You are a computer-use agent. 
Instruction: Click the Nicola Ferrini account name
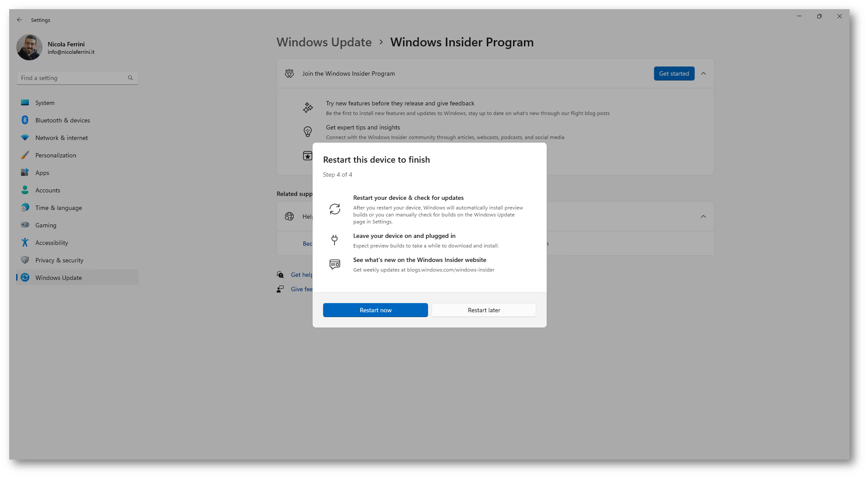click(x=66, y=44)
